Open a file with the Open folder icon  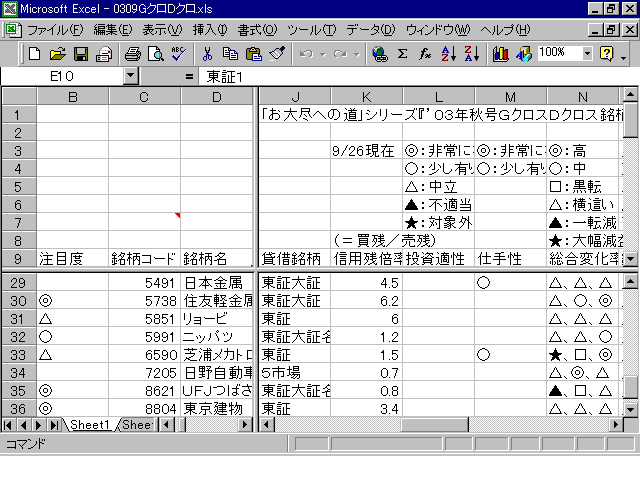[x=58, y=54]
